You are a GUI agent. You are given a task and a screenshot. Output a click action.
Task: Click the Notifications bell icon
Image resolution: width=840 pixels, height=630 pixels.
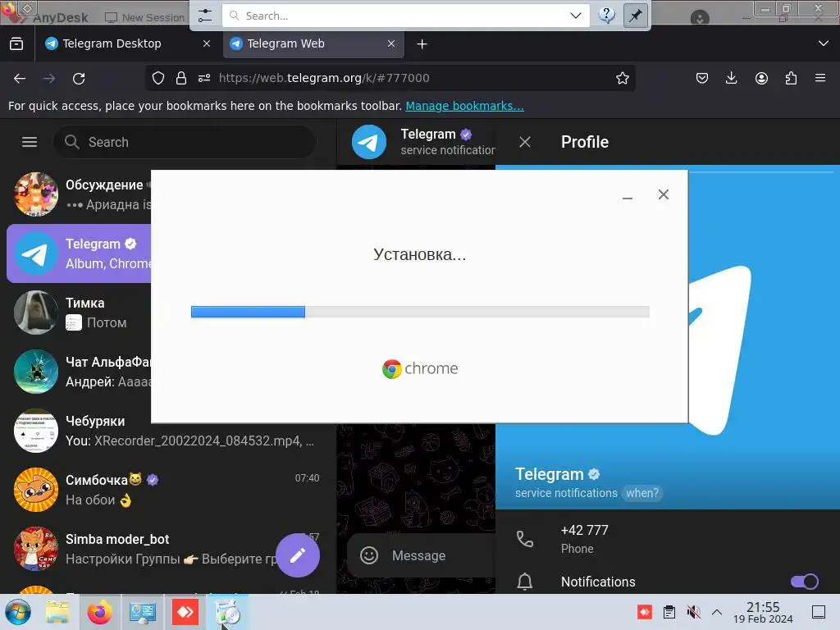525,582
